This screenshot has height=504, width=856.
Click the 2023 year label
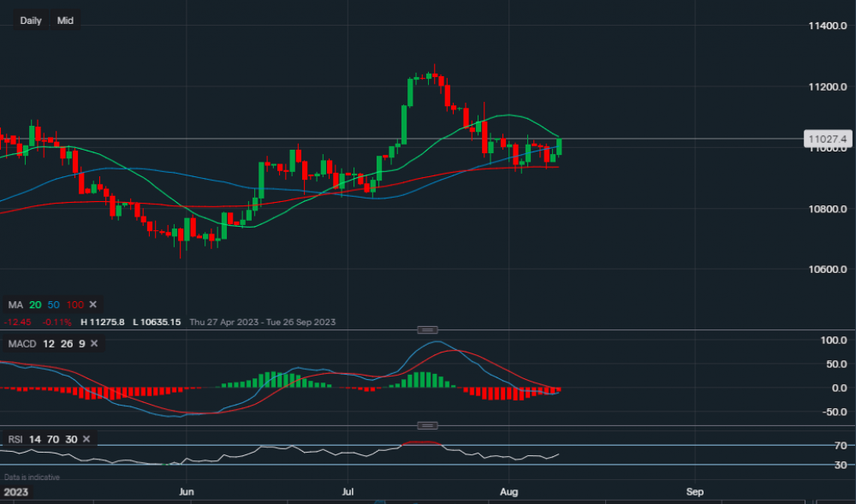point(15,493)
